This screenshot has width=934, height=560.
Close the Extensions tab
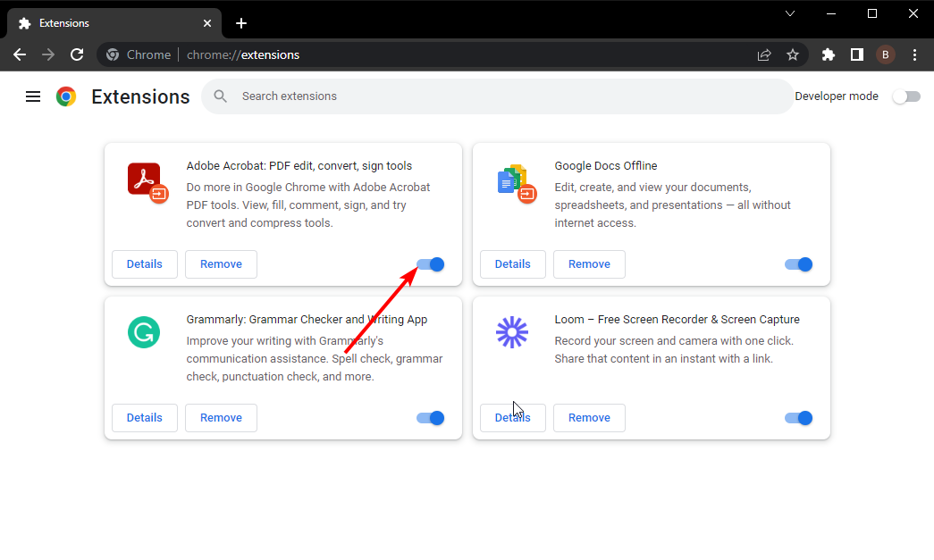pos(206,23)
